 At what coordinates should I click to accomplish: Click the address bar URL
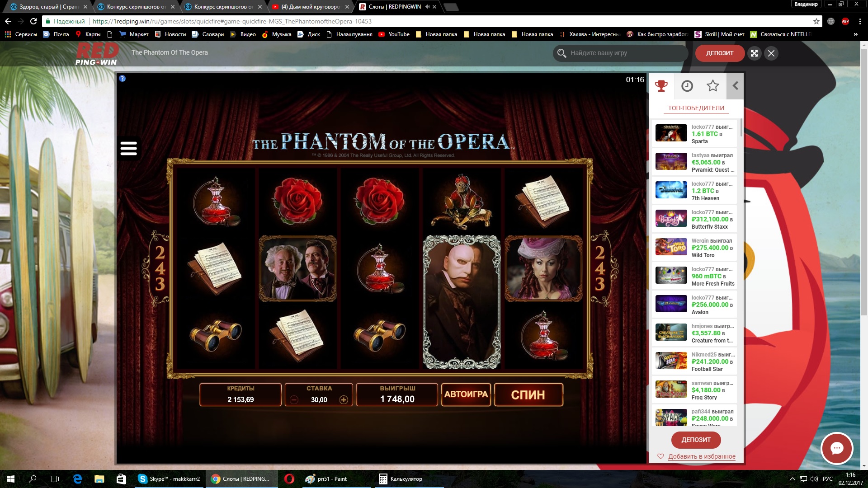point(232,21)
